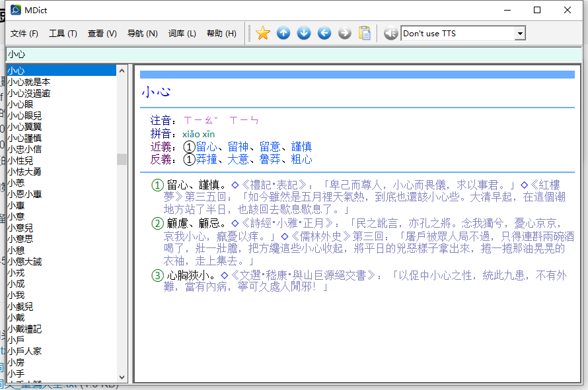Screen dimensions: 588x390
Task: Open the 文件 (F) menu
Action: [x=24, y=34]
